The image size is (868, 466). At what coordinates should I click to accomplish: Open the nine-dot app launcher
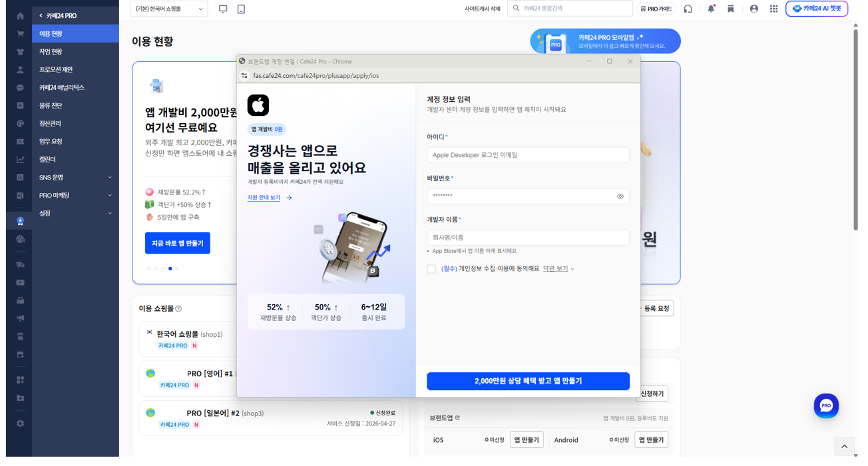tap(773, 9)
